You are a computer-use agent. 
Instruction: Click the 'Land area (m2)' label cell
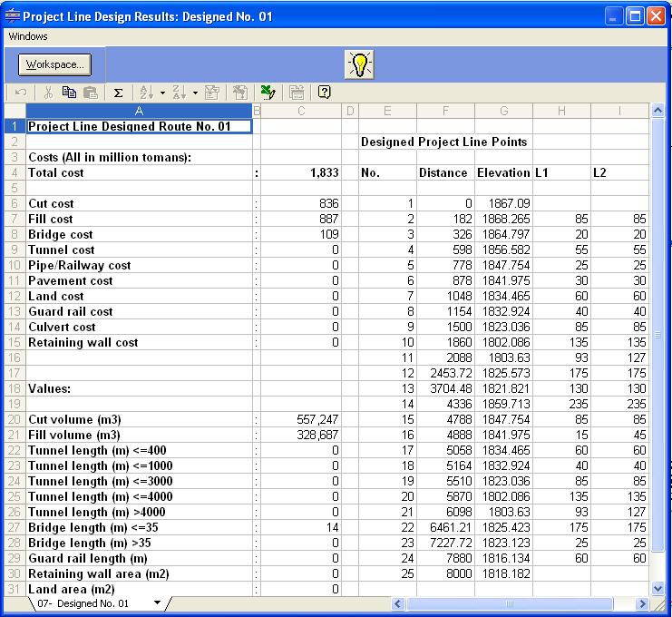[139, 590]
